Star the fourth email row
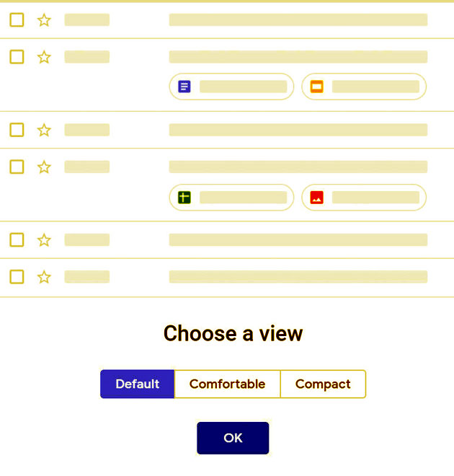This screenshot has height=476, width=454. pyautogui.click(x=44, y=167)
